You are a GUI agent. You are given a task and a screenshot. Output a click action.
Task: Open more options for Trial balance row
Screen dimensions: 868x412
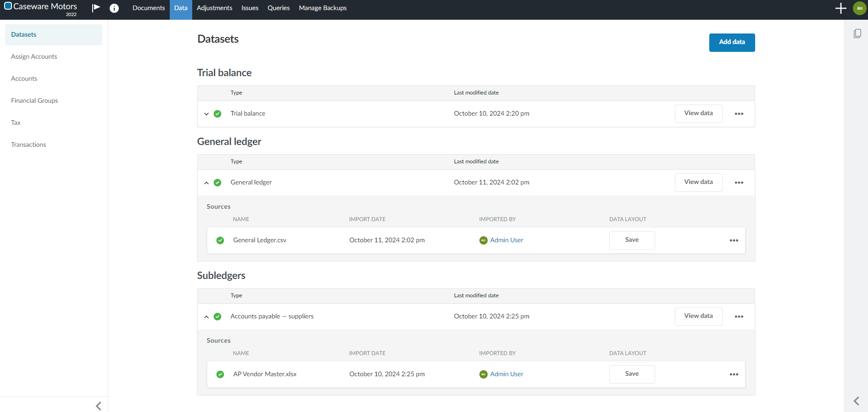click(739, 114)
